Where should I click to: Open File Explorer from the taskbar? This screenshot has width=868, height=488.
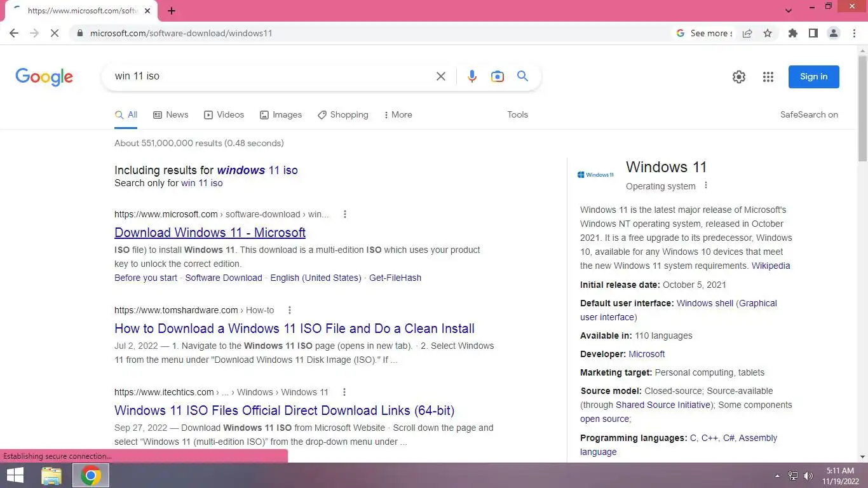51,475
